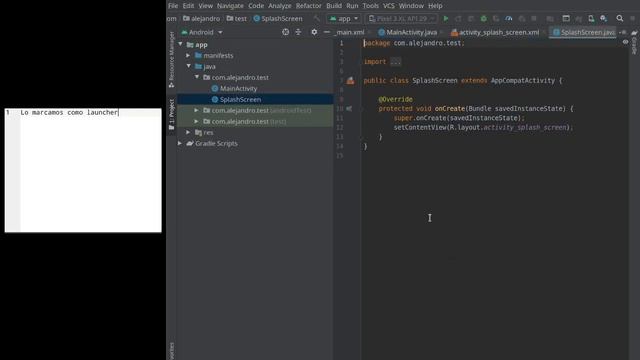Switch to the _main.xml editor tab
Screen dimensions: 640x360
[x=350, y=32]
